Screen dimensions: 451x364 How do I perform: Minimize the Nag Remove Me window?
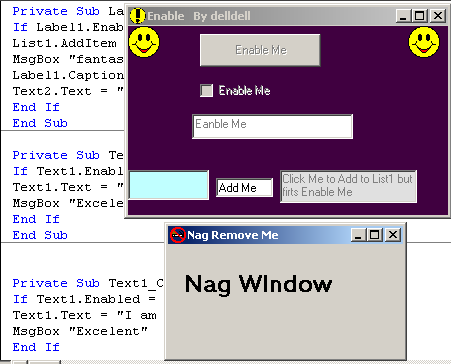[358, 235]
